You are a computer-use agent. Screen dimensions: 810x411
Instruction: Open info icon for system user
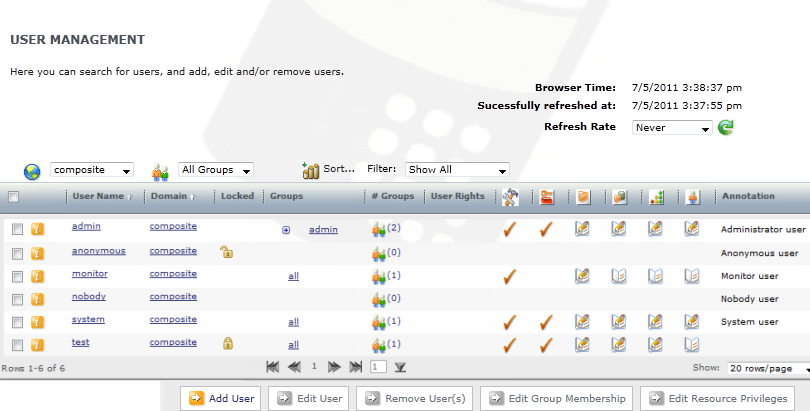37,322
